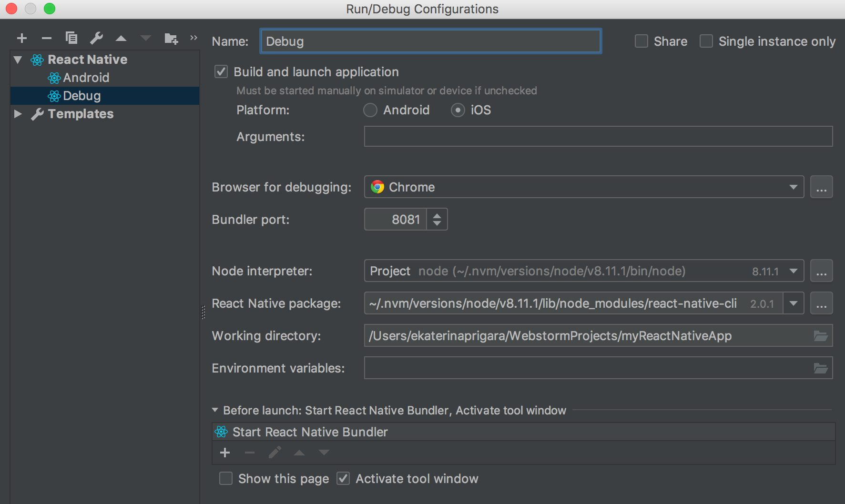
Task: Copy the selected configuration
Action: click(71, 38)
